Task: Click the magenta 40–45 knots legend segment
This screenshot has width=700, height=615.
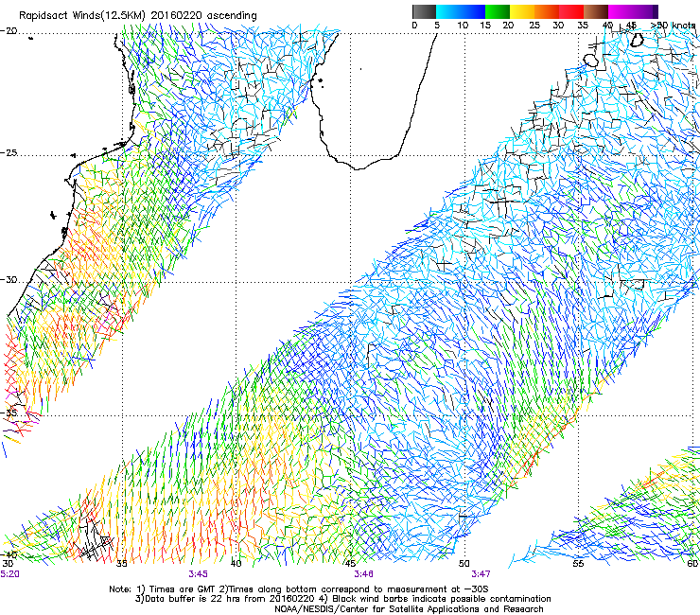Action: point(621,11)
